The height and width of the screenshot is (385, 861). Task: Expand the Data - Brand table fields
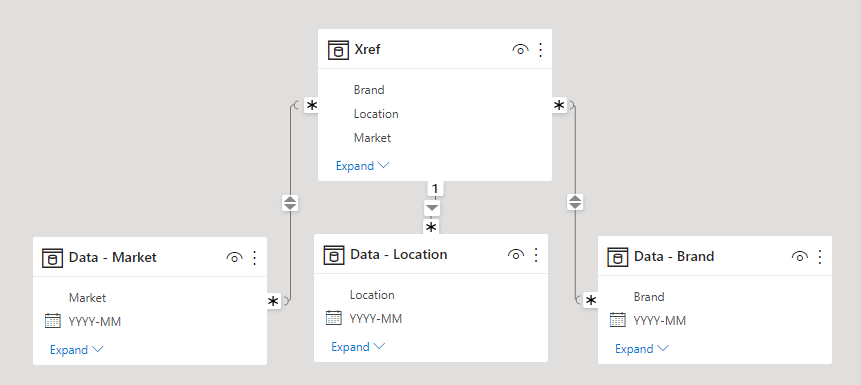642,349
